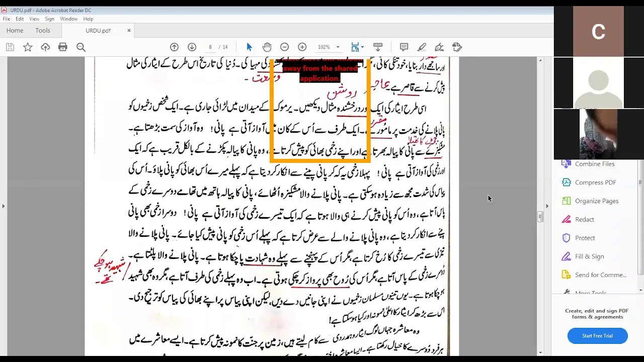Click the Start Free Trial button

[x=597, y=336]
